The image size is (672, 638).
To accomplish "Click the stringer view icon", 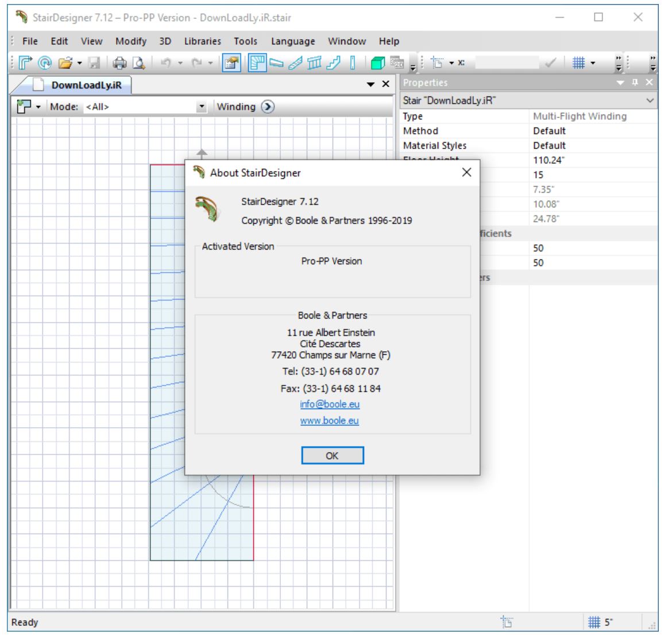I will [x=296, y=63].
